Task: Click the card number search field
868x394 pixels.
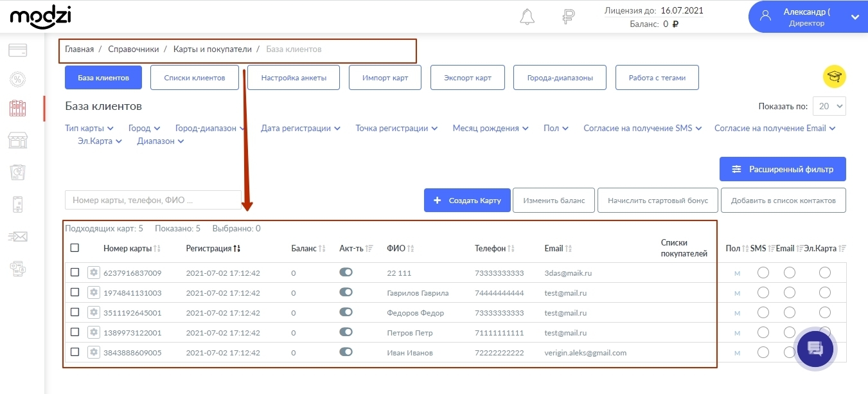Action: tap(153, 200)
